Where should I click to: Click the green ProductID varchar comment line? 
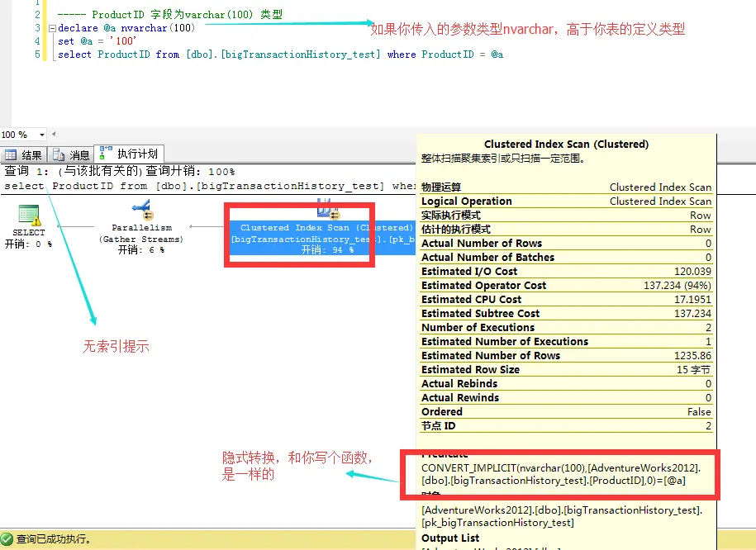coord(169,15)
